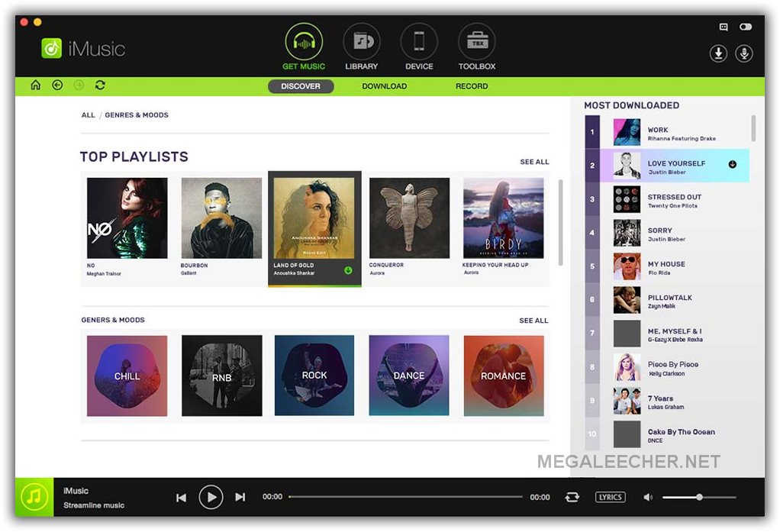Open the Conqueror Aurora album
The height and width of the screenshot is (532, 780).
[x=409, y=218]
